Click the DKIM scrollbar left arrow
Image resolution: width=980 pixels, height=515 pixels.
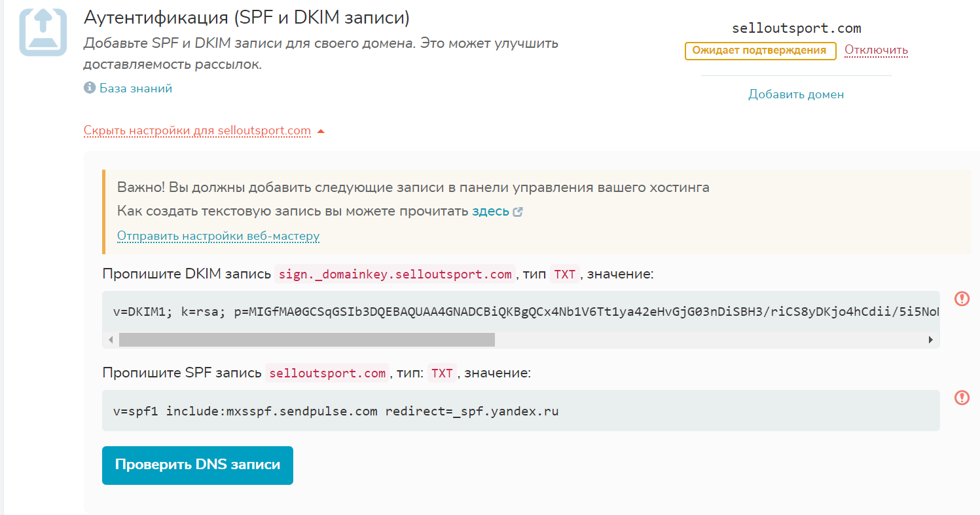coord(110,339)
